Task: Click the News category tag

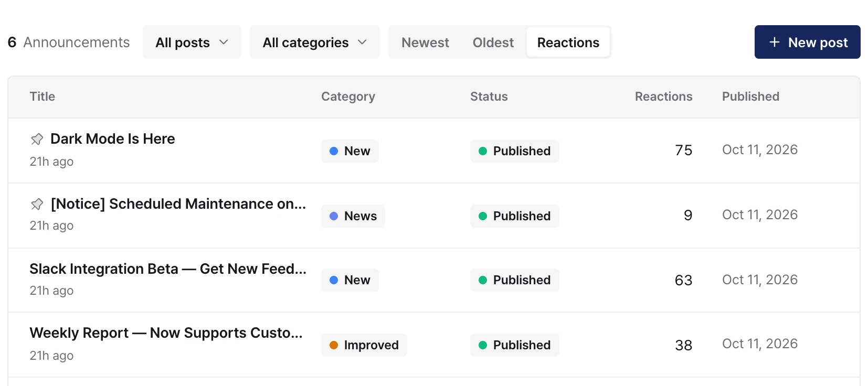Action: point(353,216)
